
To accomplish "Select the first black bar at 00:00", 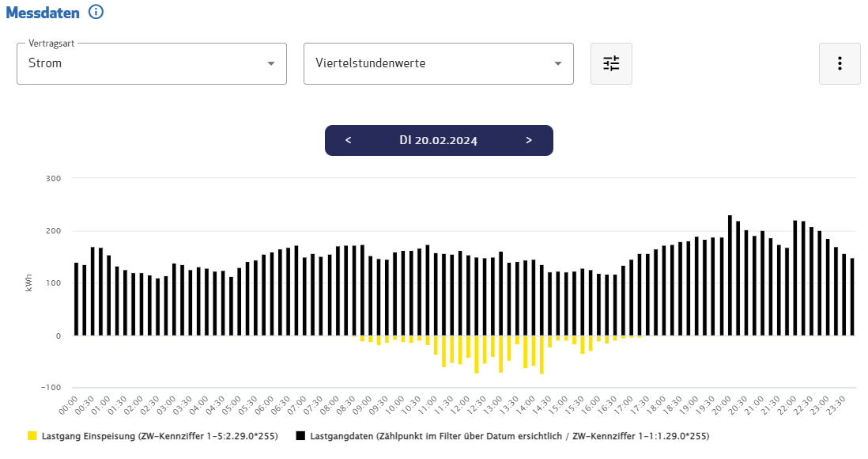I will [x=77, y=299].
